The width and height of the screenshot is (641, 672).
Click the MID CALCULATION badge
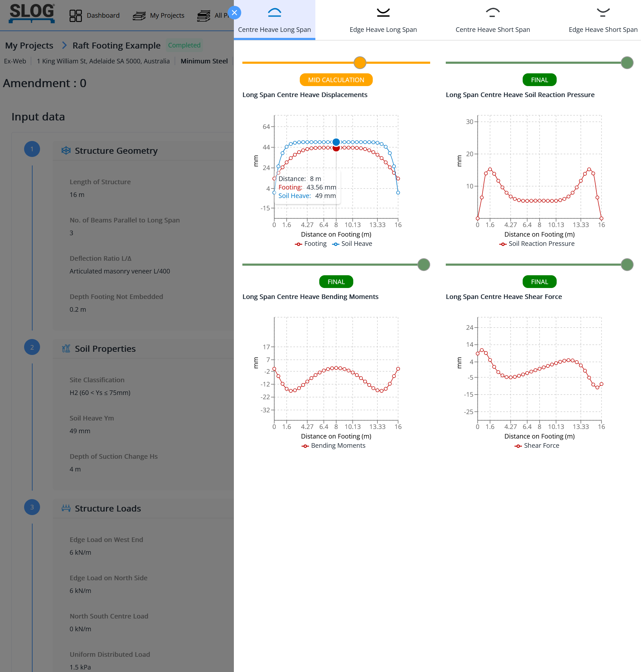pos(336,80)
